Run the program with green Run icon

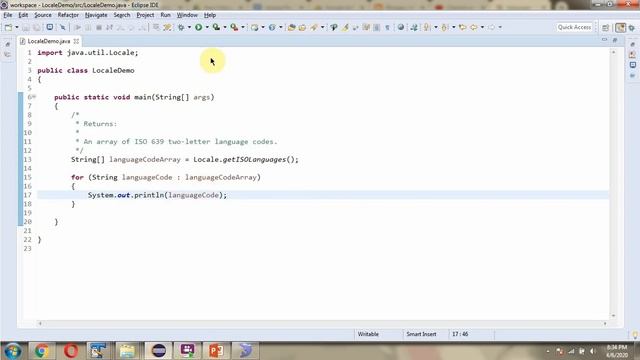pyautogui.click(x=198, y=27)
